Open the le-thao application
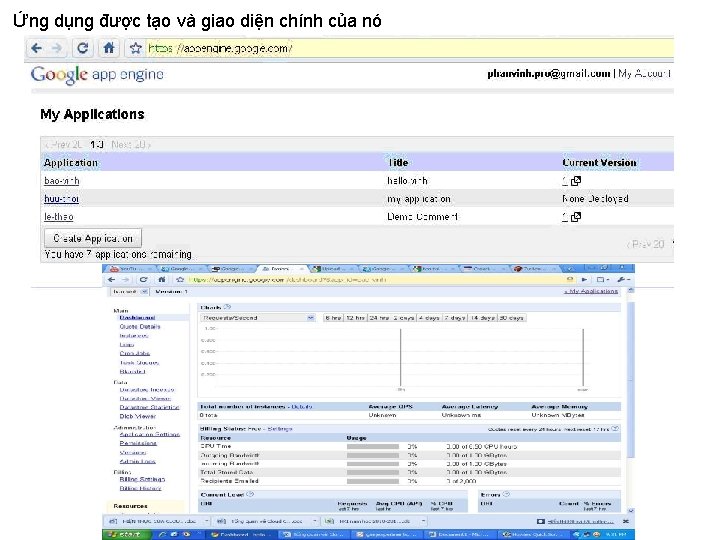This screenshot has width=720, height=540. 59,217
